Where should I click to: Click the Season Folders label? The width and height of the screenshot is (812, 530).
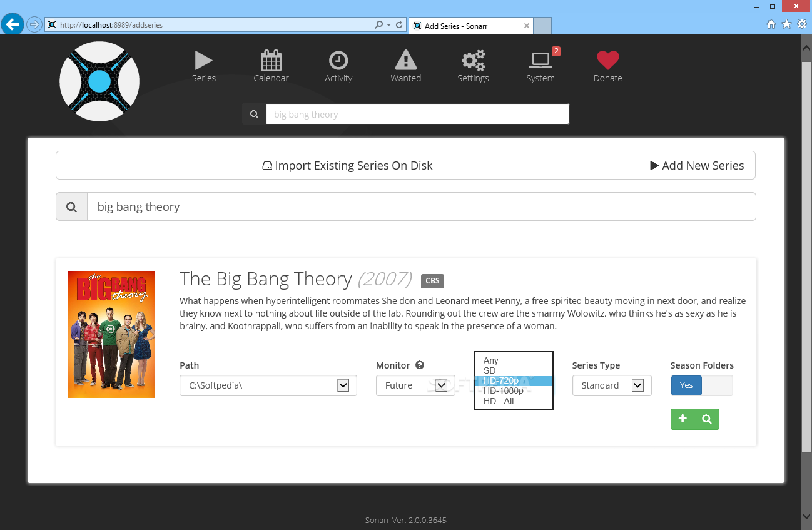tap(702, 365)
